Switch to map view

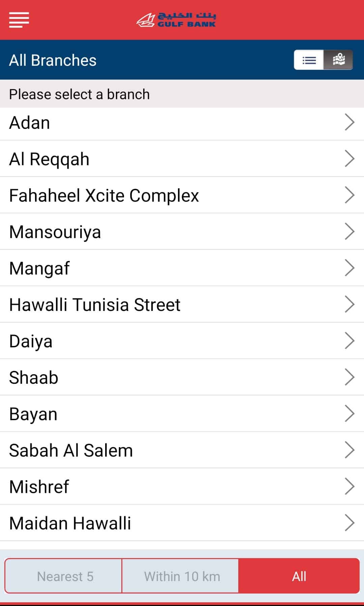(x=338, y=60)
